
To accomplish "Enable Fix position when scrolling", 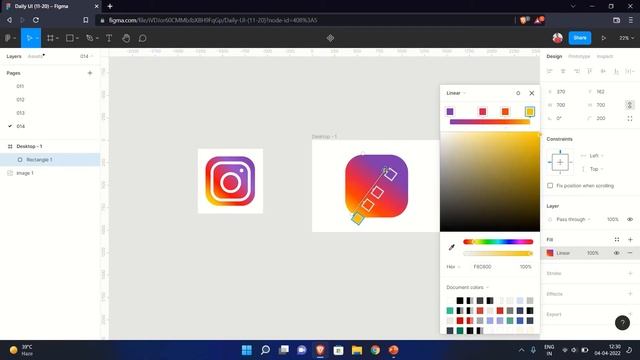I will (x=550, y=186).
